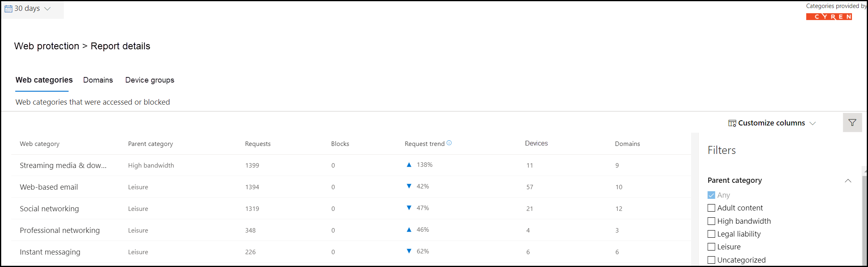Switch to the Domains tab
Viewport: 868px width, 267px height.
(98, 80)
